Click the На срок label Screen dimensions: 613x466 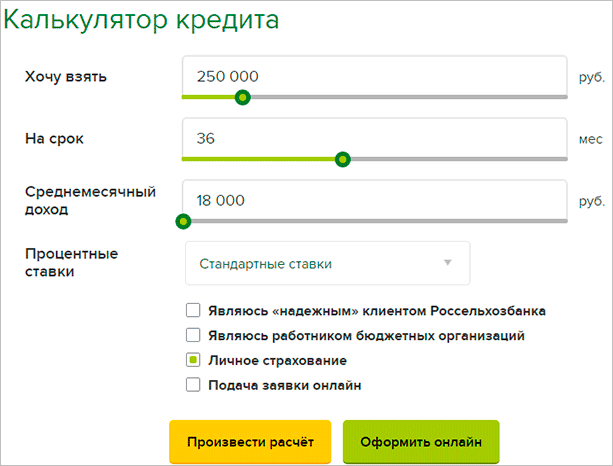click(54, 139)
